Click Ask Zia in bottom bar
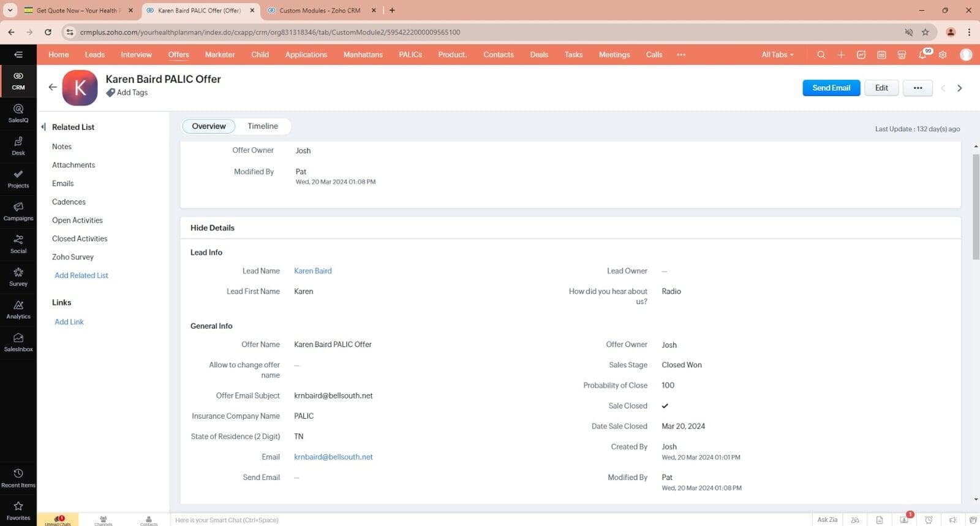 pyautogui.click(x=827, y=520)
